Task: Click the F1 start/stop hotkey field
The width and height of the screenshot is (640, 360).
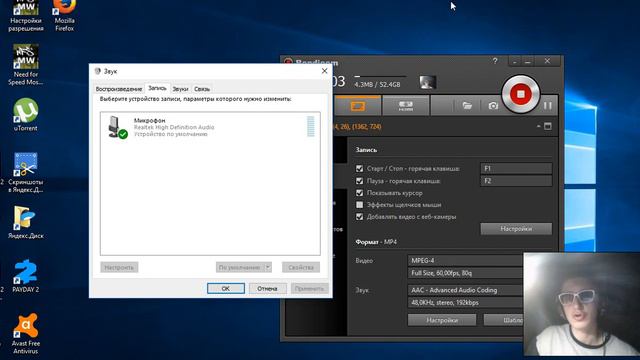Action: pyautogui.click(x=516, y=168)
